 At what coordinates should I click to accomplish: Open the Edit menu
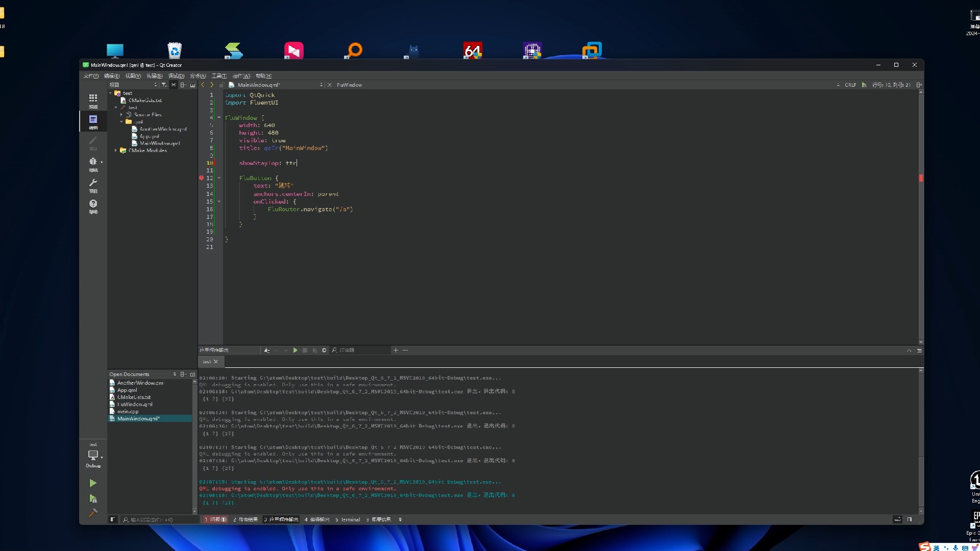112,76
